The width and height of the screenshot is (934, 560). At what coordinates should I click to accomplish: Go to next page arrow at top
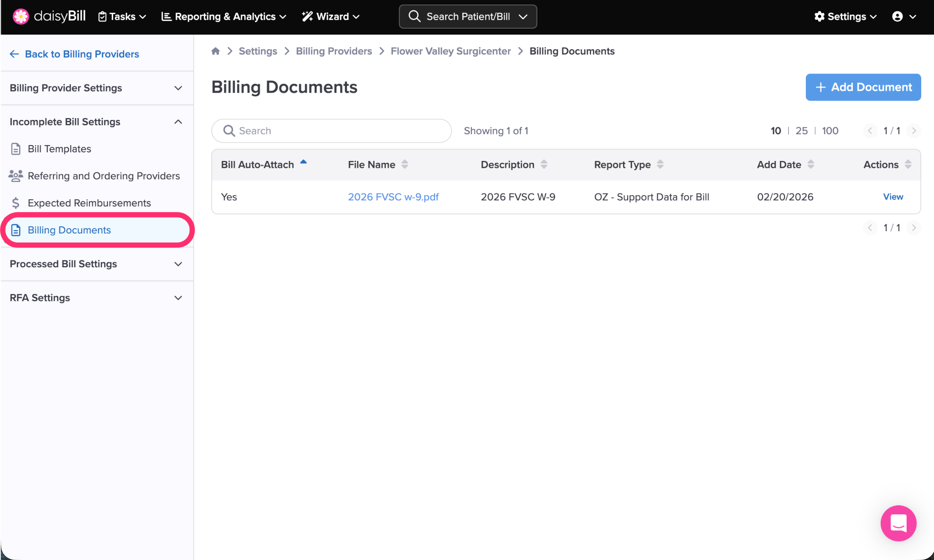tap(913, 131)
